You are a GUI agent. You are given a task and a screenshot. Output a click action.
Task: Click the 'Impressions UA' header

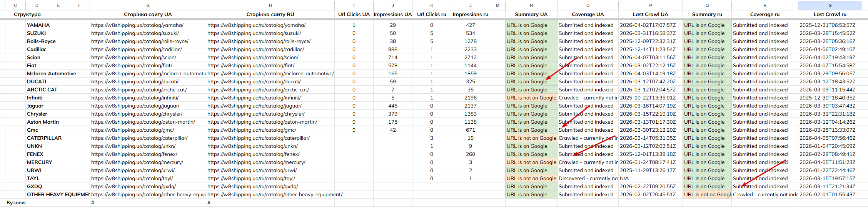pyautogui.click(x=393, y=15)
